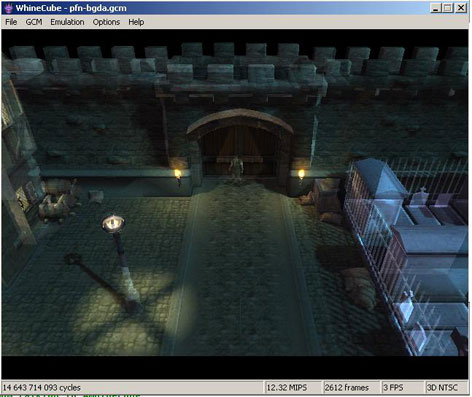Click the WhineCube title bar text
This screenshot has width=472, height=397.
[x=71, y=8]
